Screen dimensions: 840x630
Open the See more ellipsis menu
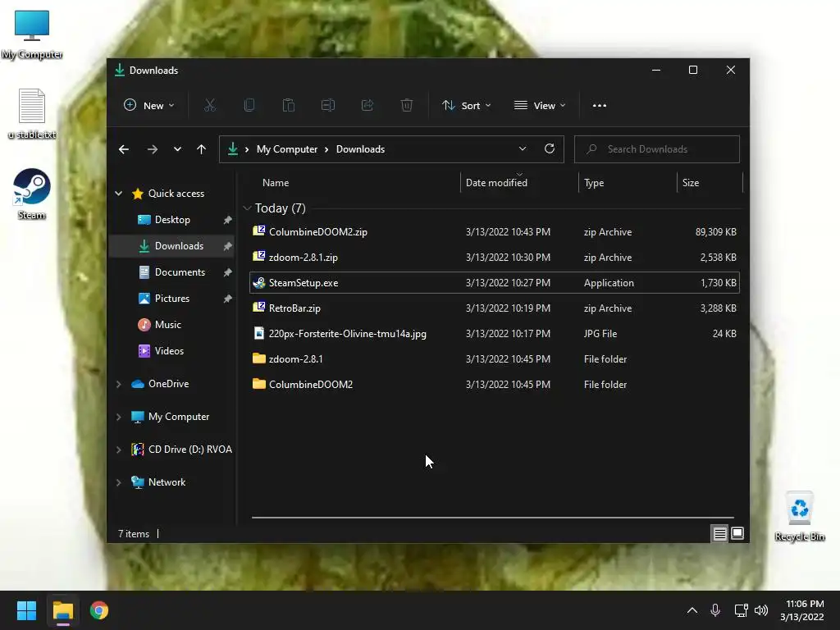600,106
